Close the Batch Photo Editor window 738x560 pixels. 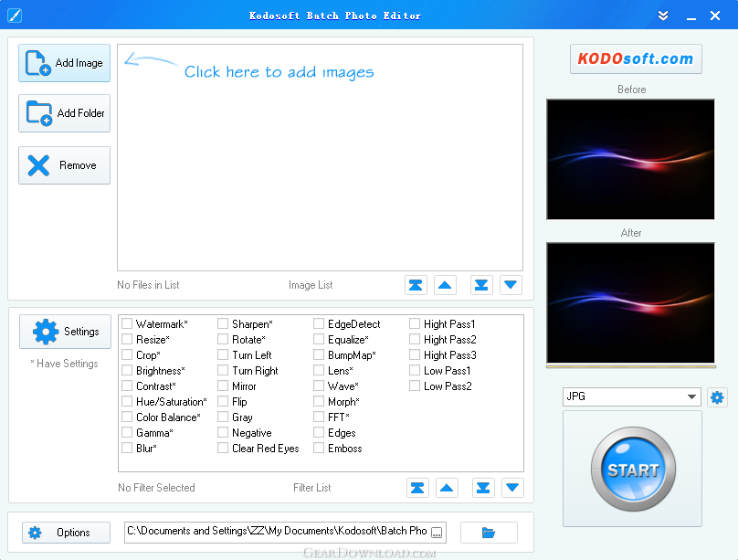pos(715,16)
